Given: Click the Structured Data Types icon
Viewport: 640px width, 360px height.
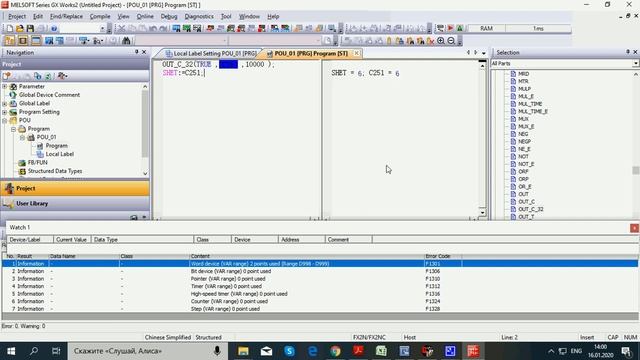Looking at the screenshot, I should (x=22, y=171).
